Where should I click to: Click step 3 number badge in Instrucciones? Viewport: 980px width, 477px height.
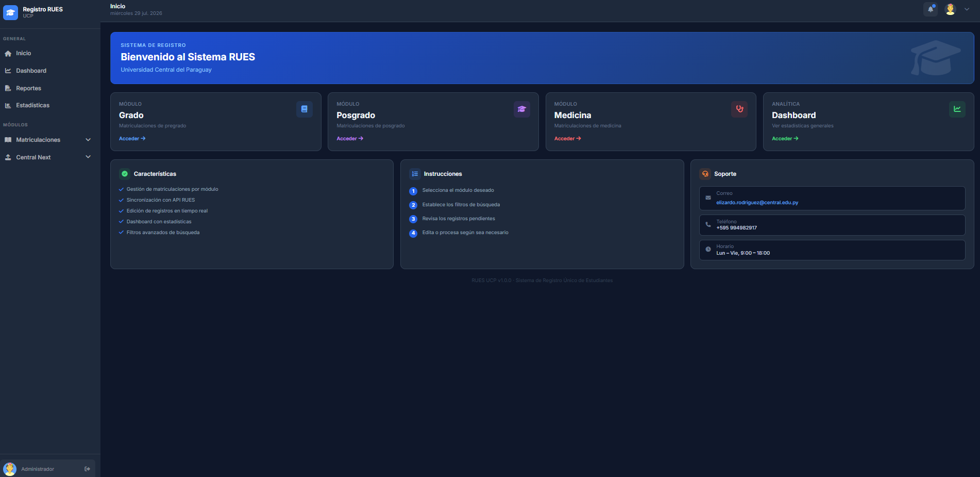click(x=413, y=219)
